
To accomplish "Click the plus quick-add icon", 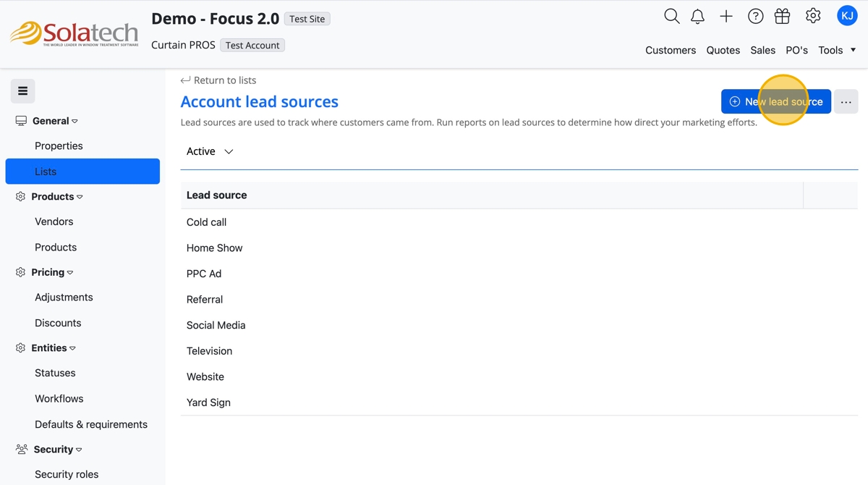I will click(726, 16).
